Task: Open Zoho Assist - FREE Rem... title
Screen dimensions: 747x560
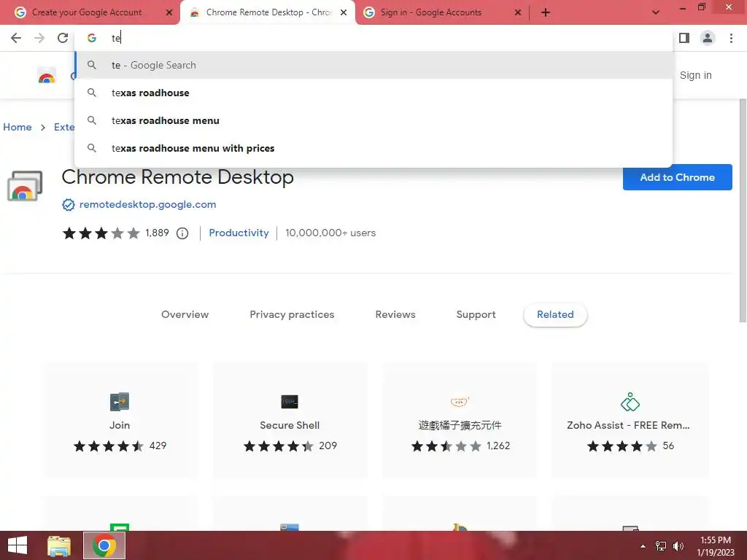Action: click(x=628, y=425)
